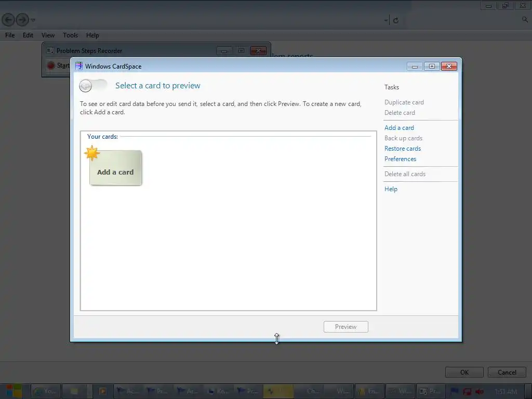Open the Help menu in menu bar
Viewport: 532px width, 399px height.
point(92,35)
